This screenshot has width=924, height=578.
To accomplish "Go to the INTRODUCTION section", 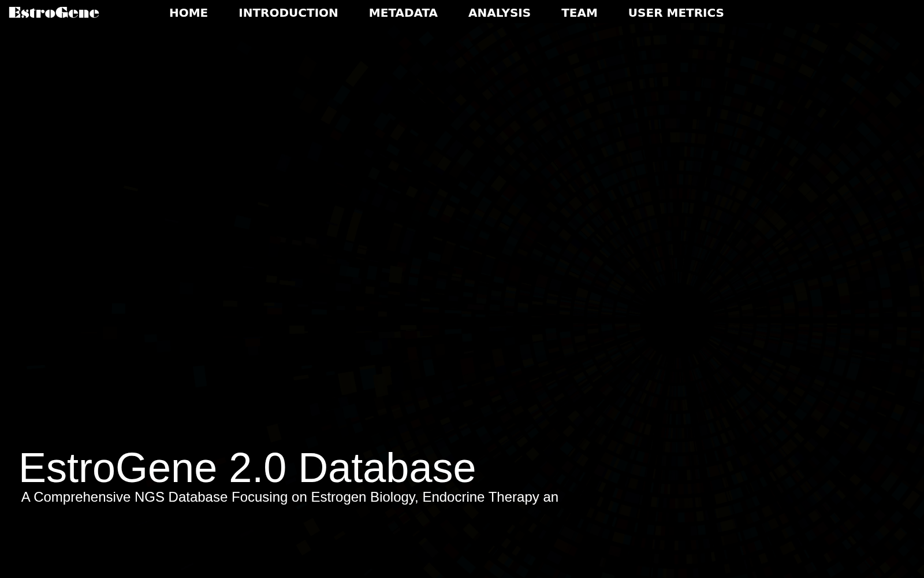I will coord(288,13).
